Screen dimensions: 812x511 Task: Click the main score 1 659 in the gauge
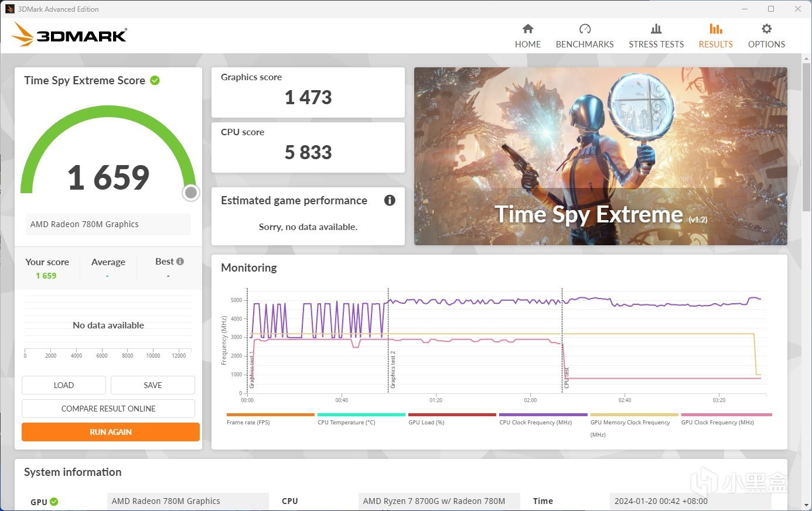point(108,177)
